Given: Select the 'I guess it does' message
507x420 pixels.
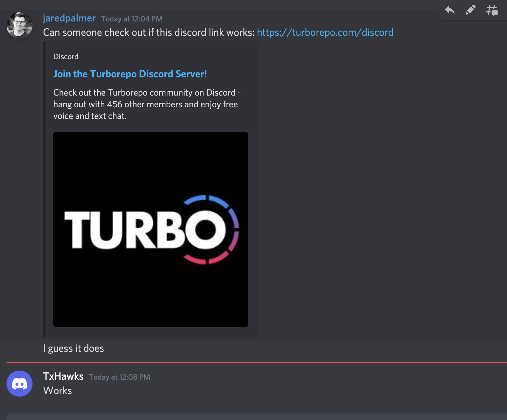Looking at the screenshot, I should tap(73, 348).
